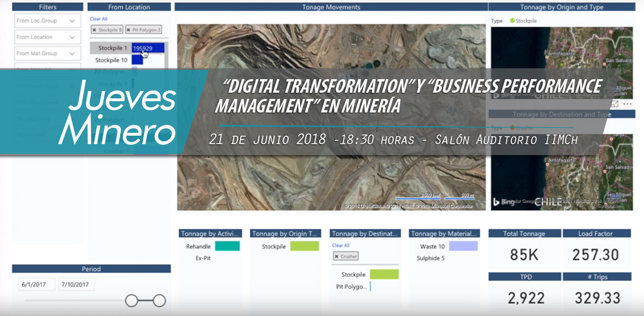This screenshot has width=644, height=316.
Task: Click the Stockpile 10 row label
Action: (111, 60)
